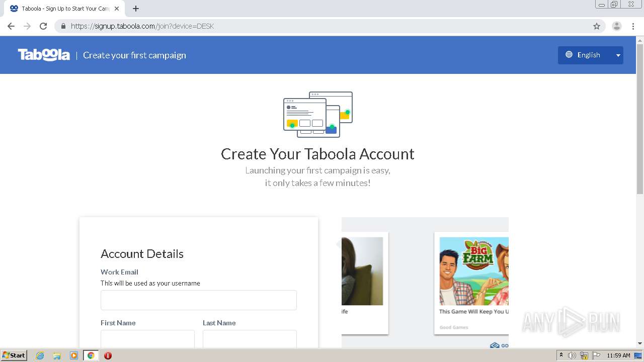The image size is (644, 362).
Task: Click the show desktop button
Action: (x=638, y=355)
